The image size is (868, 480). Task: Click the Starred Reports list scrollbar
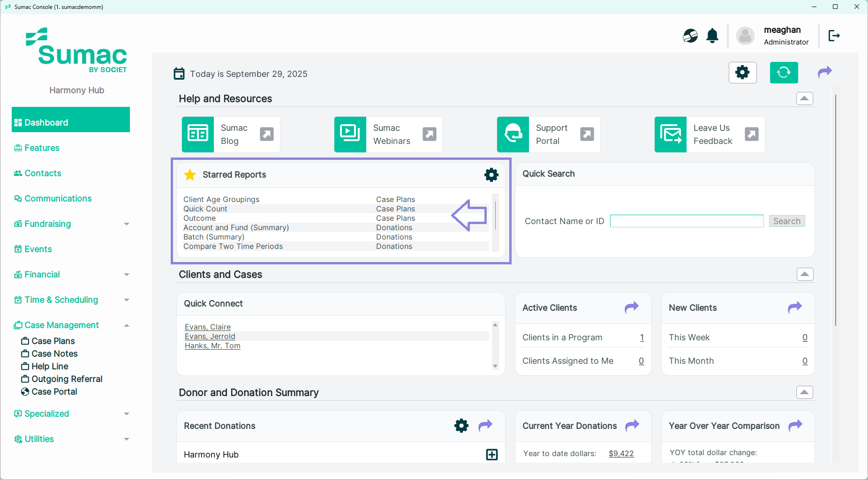495,216
